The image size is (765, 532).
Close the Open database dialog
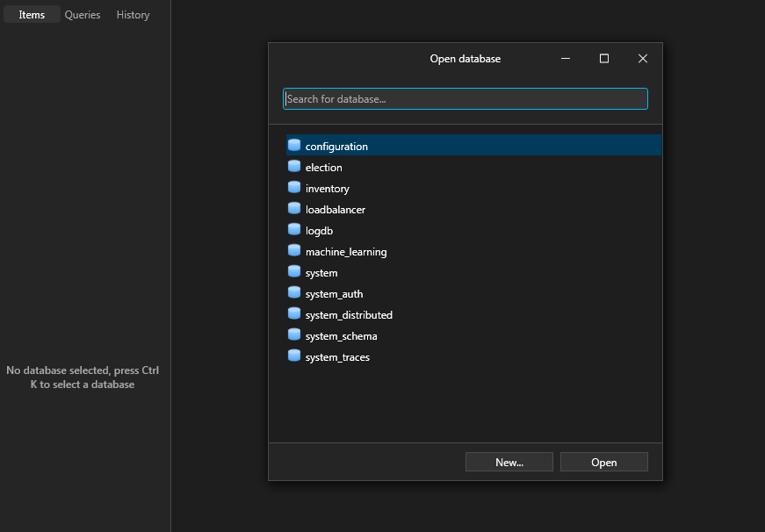(643, 59)
